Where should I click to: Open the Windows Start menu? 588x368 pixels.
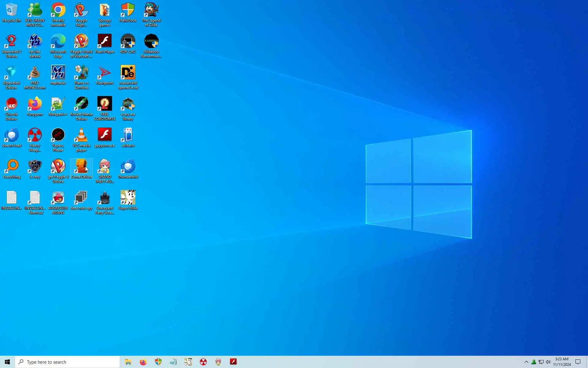pyautogui.click(x=7, y=362)
